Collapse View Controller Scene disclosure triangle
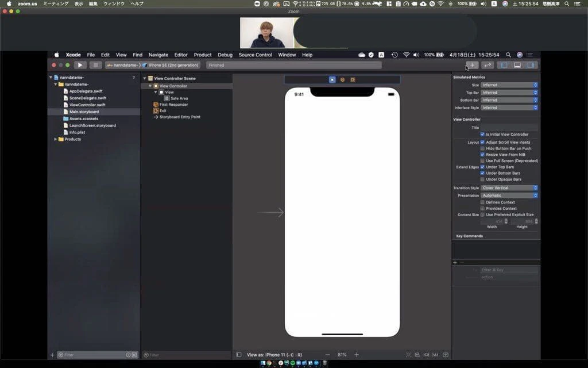 pyautogui.click(x=144, y=78)
